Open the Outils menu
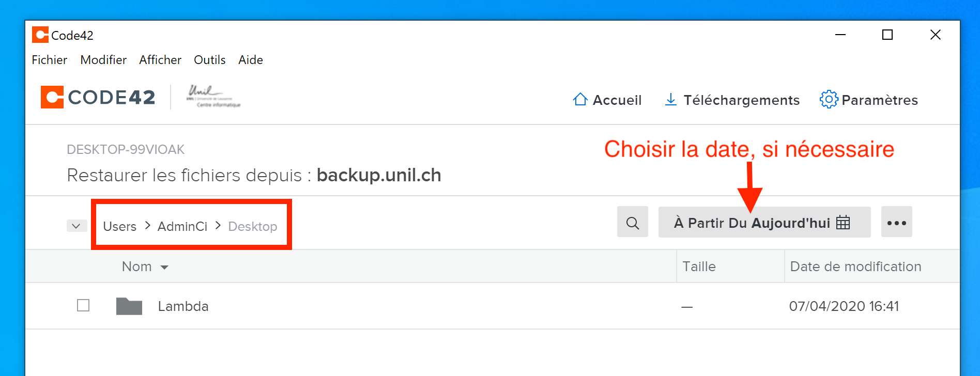This screenshot has height=376, width=980. click(x=209, y=60)
